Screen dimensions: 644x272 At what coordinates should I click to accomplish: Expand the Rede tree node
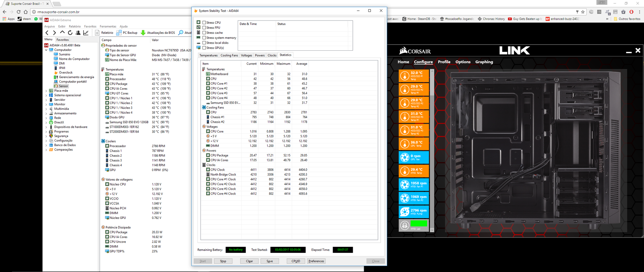coord(46,118)
